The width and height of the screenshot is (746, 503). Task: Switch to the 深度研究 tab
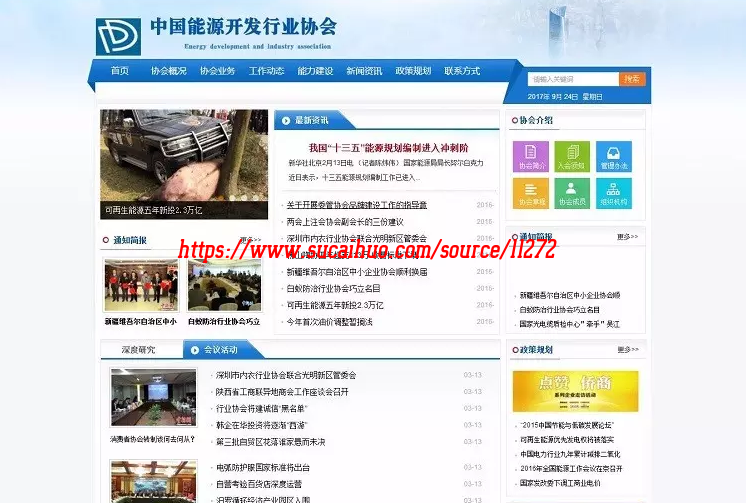click(x=138, y=350)
